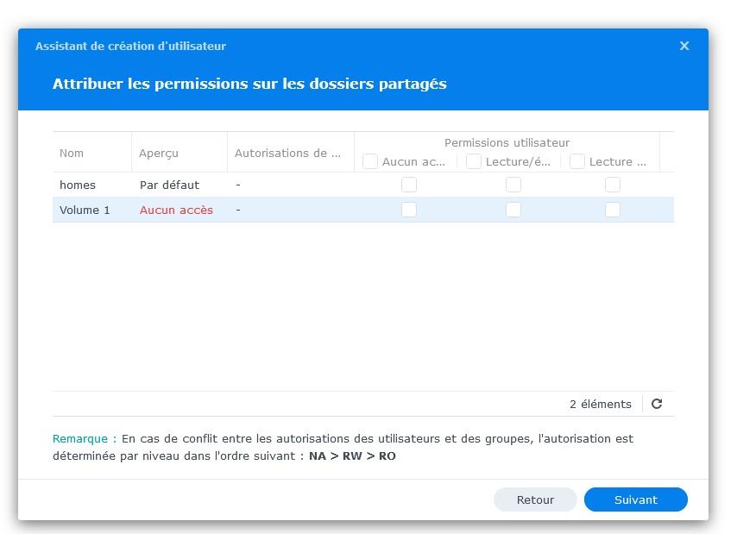Image resolution: width=756 pixels, height=534 pixels.
Task: Click the Aperçu column header
Action: coord(159,153)
